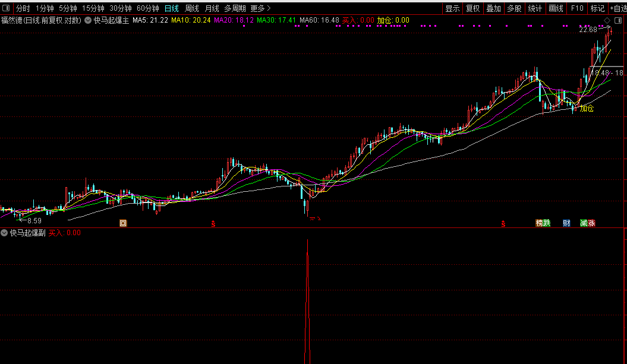Select the 周线 weekly tab
Screen dimensions: 627x364
point(191,8)
